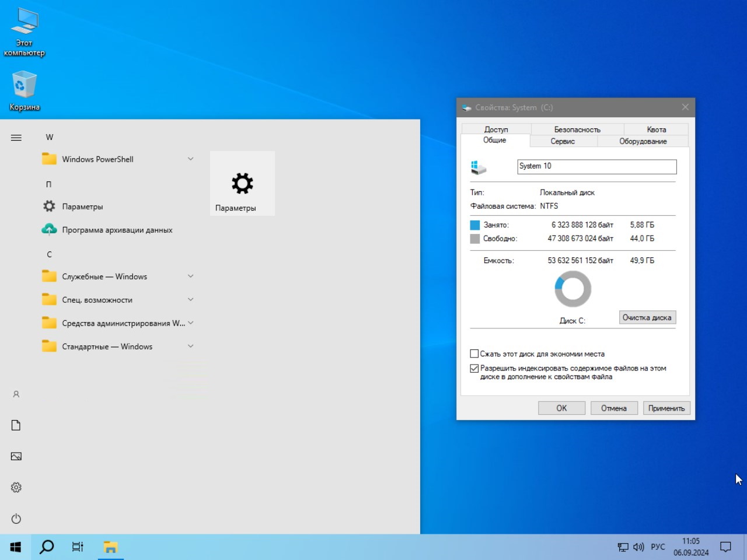This screenshot has width=747, height=560.
Task: Toggle Сжать этот диск для экономии места checkbox
Action: click(x=474, y=353)
